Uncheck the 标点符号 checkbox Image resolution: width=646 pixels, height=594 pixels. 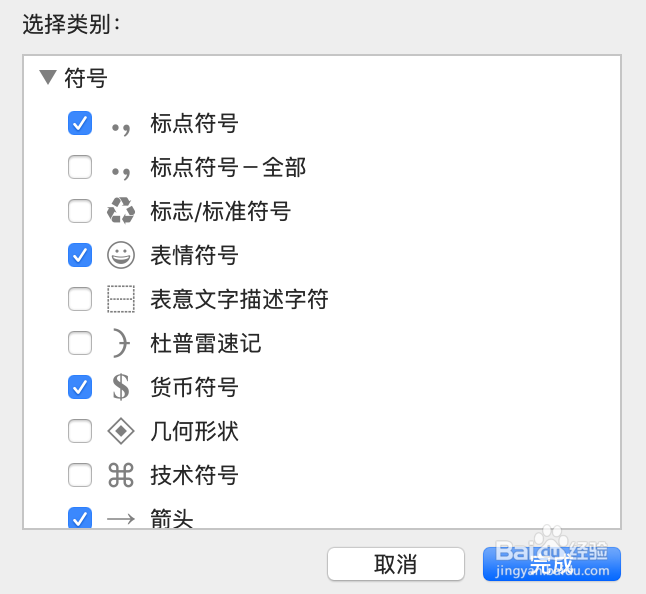click(x=80, y=124)
